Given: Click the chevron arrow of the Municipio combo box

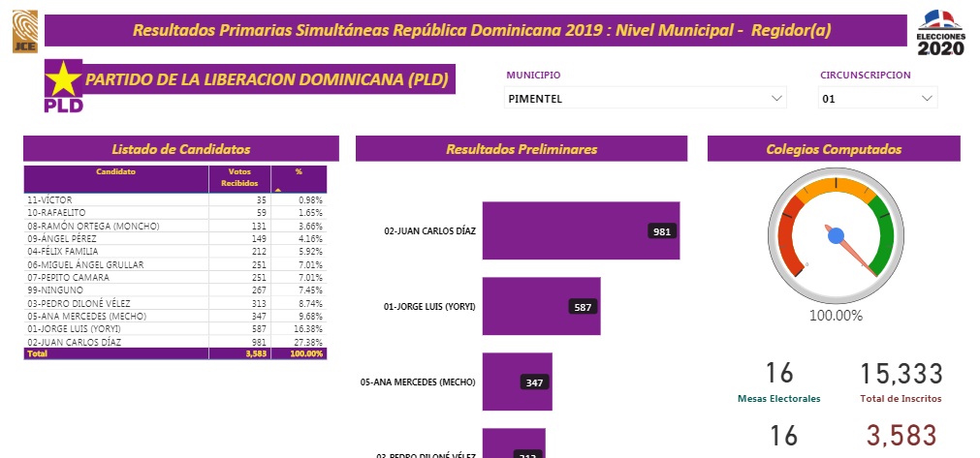Looking at the screenshot, I should [776, 98].
